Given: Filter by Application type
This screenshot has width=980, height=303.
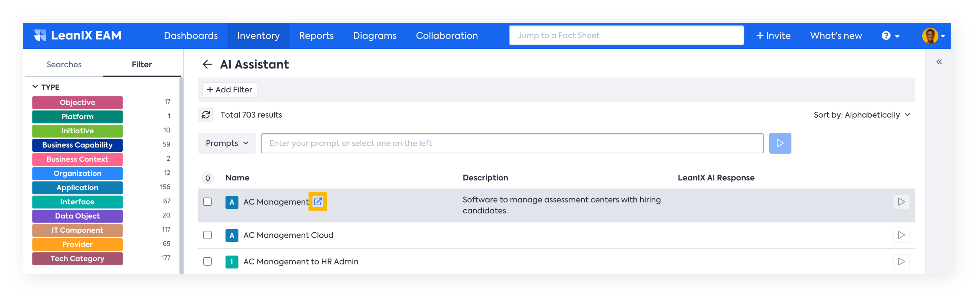Looking at the screenshot, I should pos(77,188).
